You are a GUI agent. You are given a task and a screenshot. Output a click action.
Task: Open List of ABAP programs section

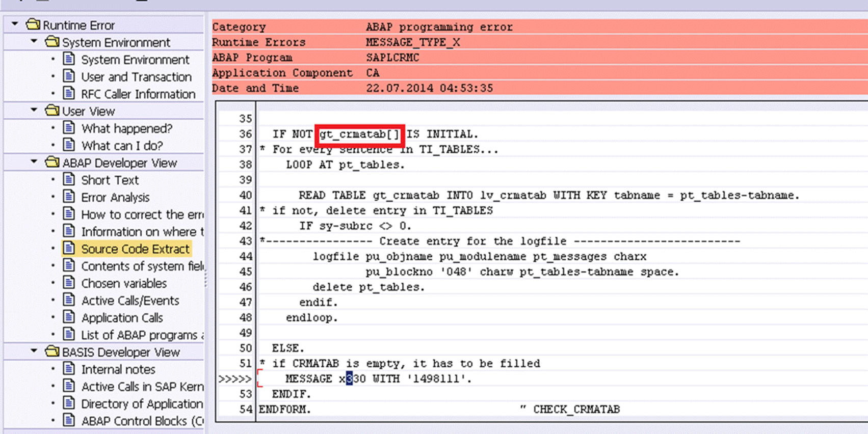pyautogui.click(x=142, y=335)
